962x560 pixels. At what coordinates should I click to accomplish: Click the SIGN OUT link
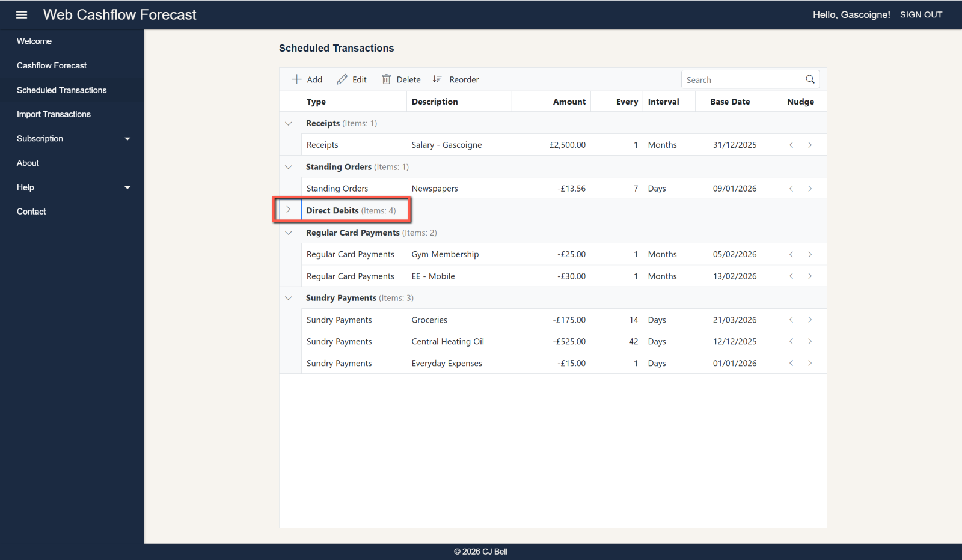point(921,15)
